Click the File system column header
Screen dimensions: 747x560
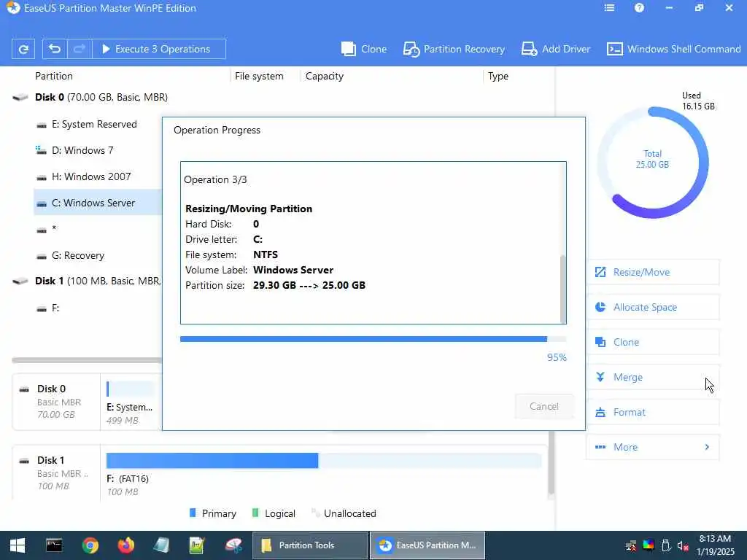[x=259, y=76]
